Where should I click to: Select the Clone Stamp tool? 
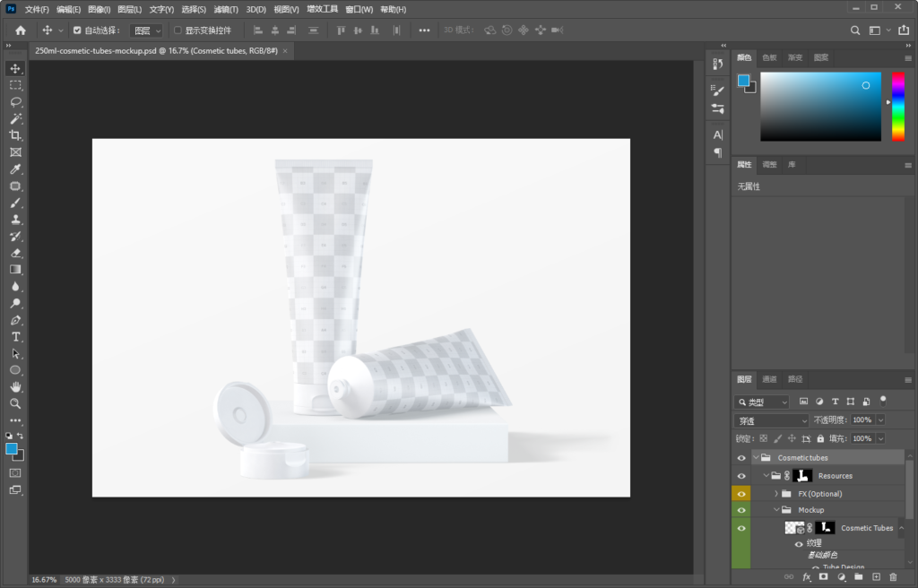[15, 220]
